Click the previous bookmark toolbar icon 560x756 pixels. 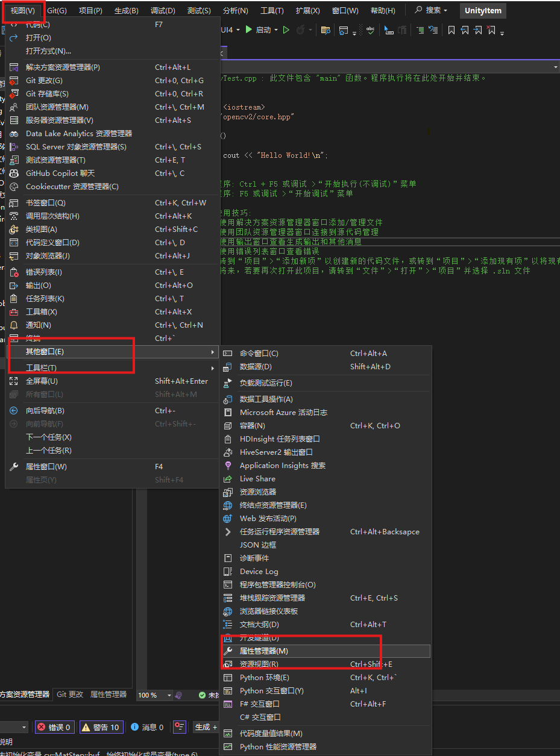465,29
